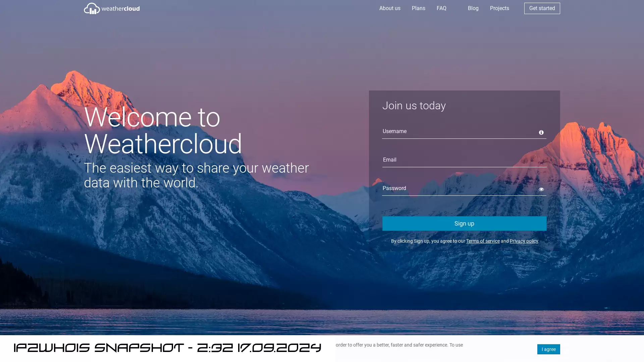Click the eye icon to show password
Viewport: 644px width, 362px height.
coord(541,189)
